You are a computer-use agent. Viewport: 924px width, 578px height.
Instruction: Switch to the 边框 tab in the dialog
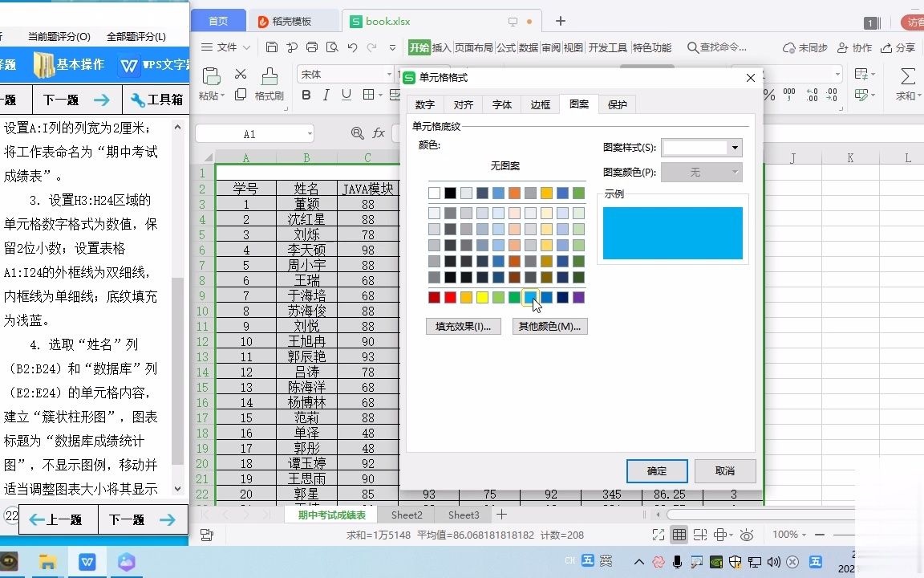pos(540,104)
